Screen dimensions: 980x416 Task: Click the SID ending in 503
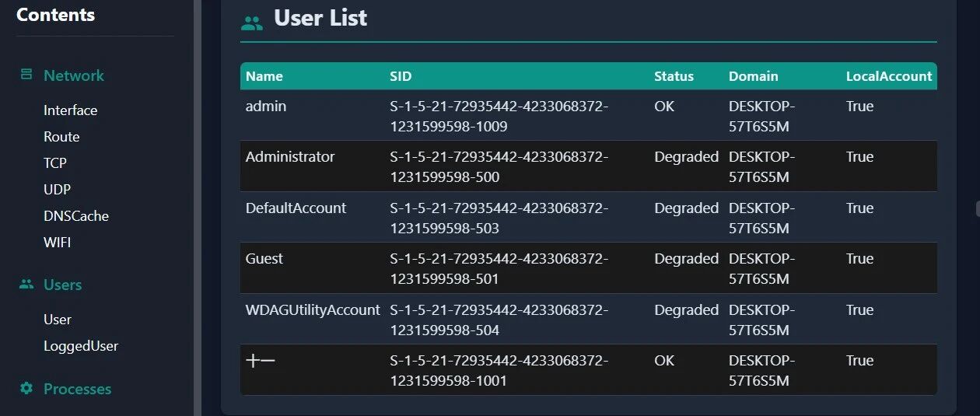pos(499,218)
